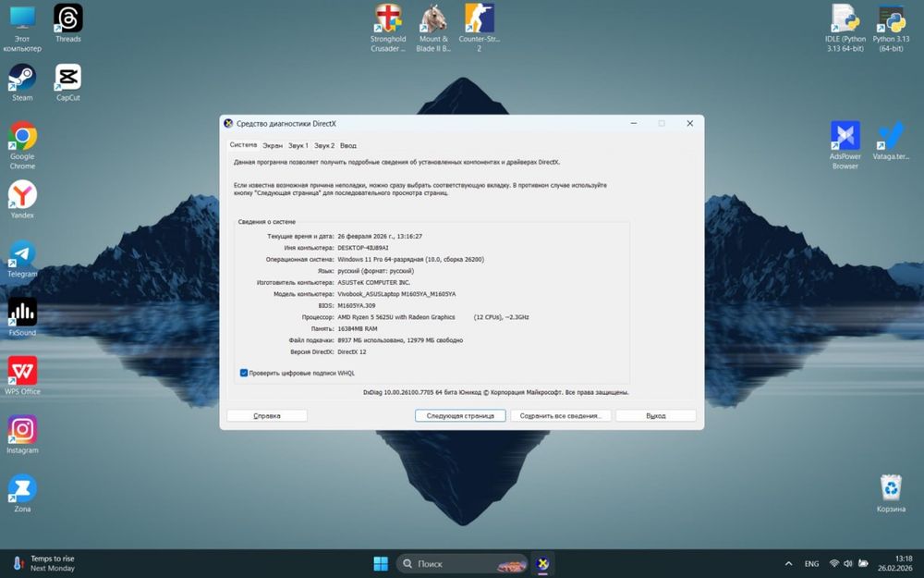
Task: Open Python 3.13 (64-bit) shortcut
Action: [x=891, y=28]
